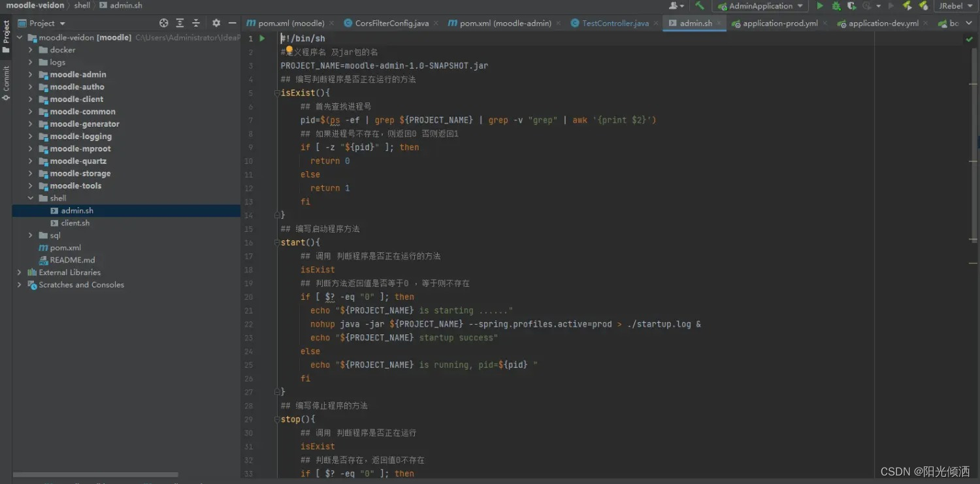Open the AdminApplication run configuration dropdown
The height and width of the screenshot is (484, 980).
(760, 6)
